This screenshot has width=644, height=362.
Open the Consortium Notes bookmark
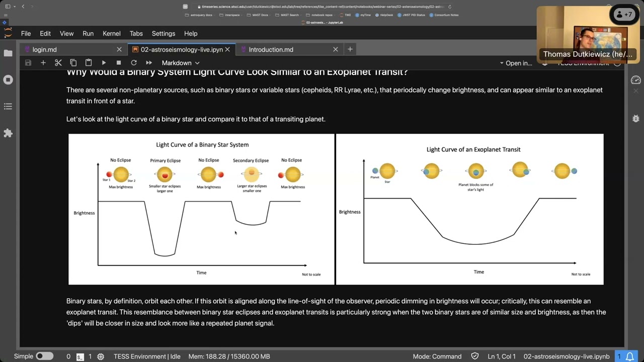coord(445,15)
